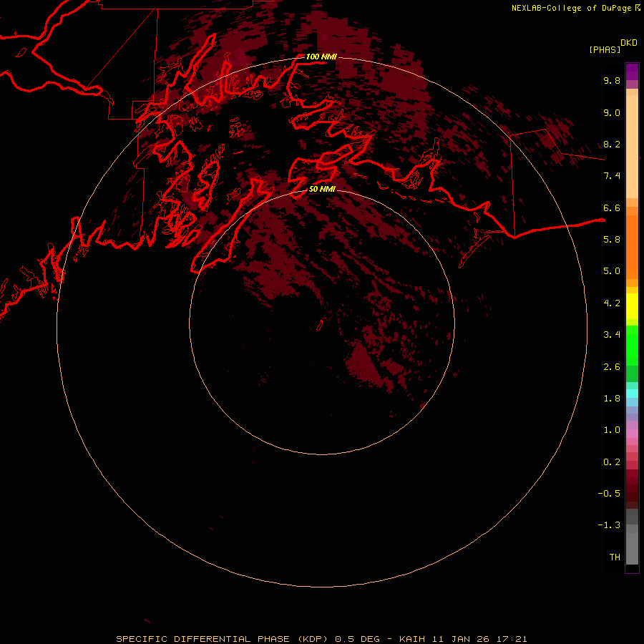Click the 4.2 scale value
This screenshot has height=644, width=644.
[x=612, y=303]
